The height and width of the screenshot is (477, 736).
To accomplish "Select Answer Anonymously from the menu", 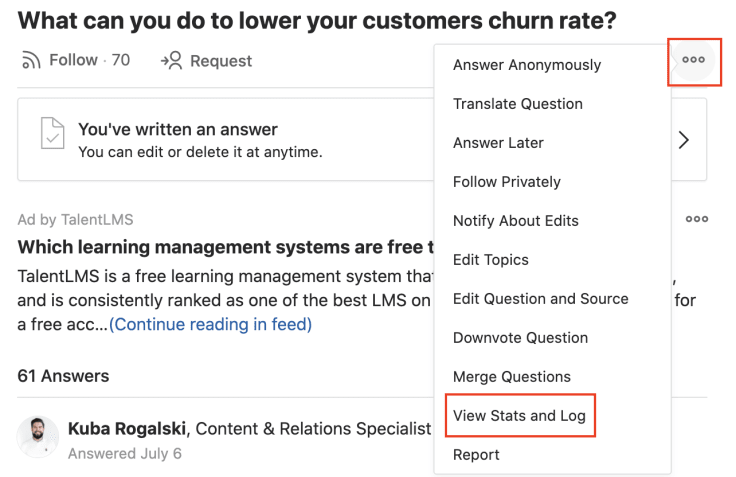I will click(527, 65).
